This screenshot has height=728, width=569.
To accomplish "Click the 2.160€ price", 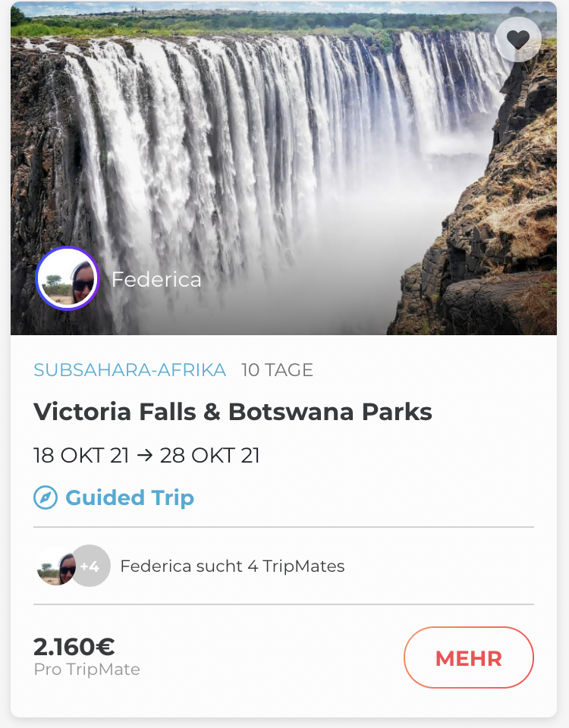I will (x=74, y=647).
